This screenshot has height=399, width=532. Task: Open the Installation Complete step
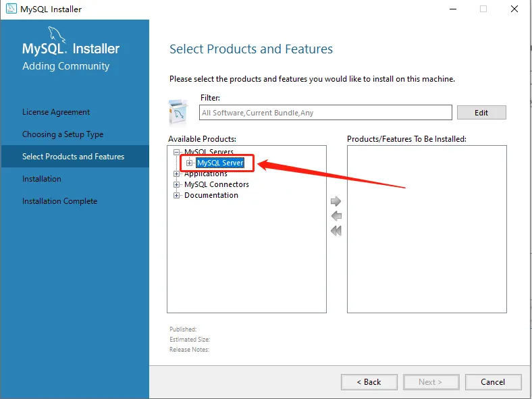tap(59, 201)
